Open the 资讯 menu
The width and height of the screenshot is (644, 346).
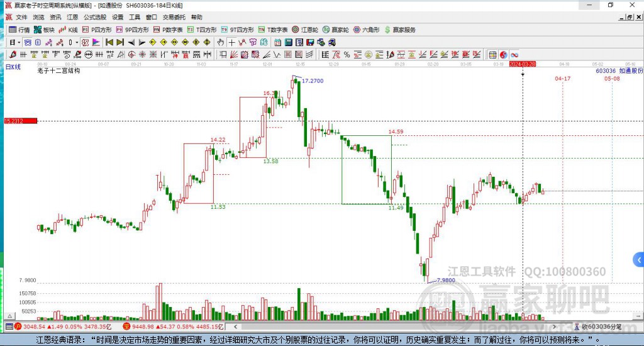55,17
